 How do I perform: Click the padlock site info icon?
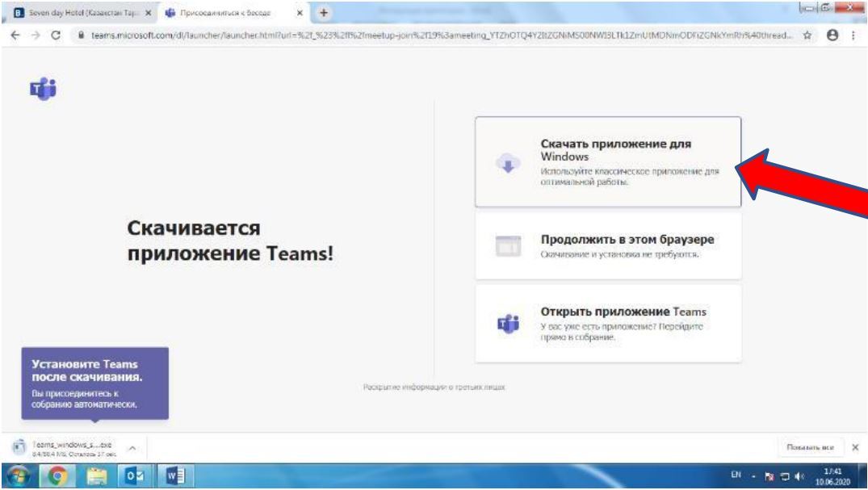pyautogui.click(x=81, y=35)
